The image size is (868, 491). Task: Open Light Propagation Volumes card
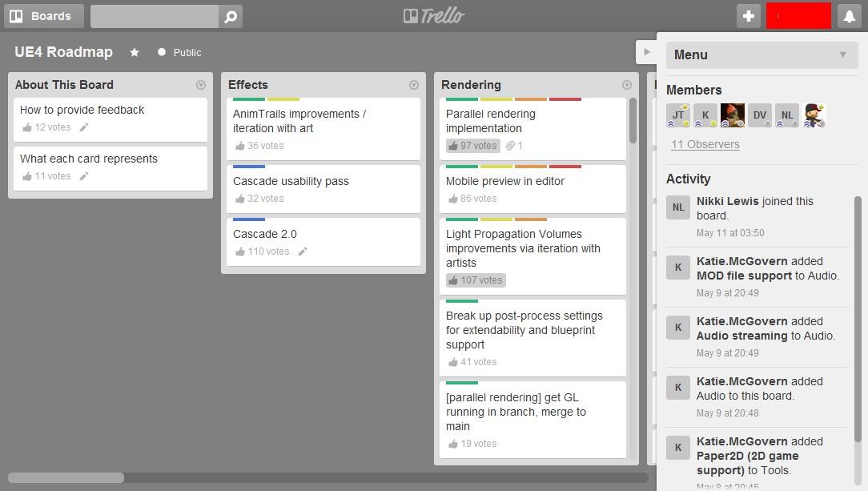point(532,256)
